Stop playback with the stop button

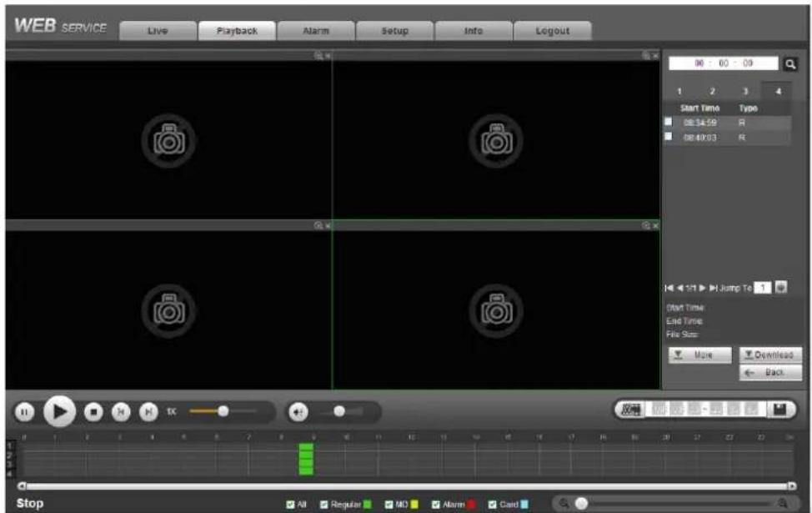tap(93, 412)
